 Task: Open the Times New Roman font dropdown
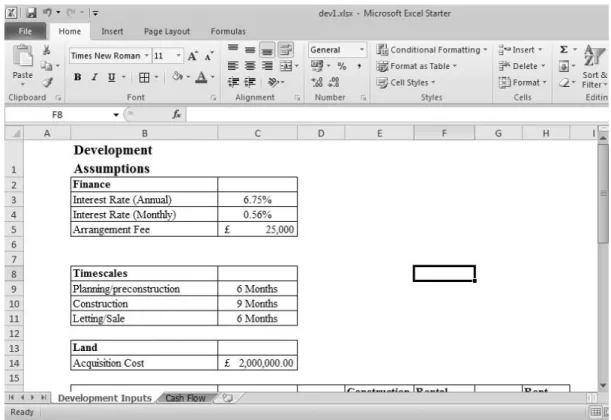point(147,56)
